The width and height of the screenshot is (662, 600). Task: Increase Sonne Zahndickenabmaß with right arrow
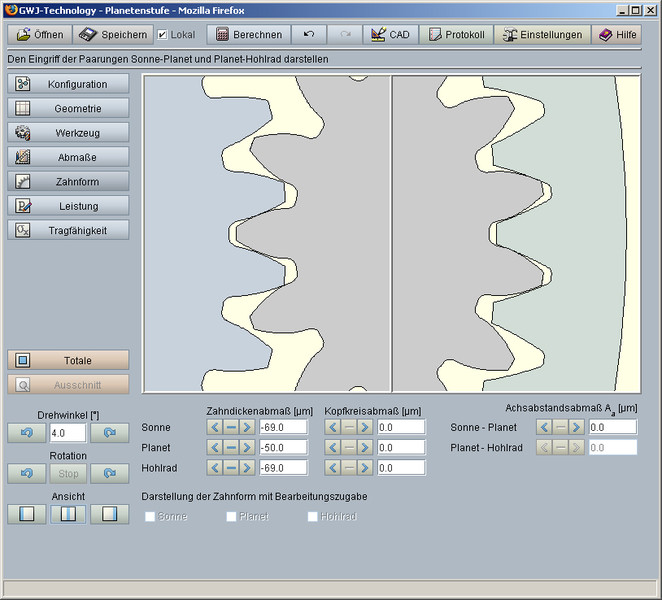[246, 427]
